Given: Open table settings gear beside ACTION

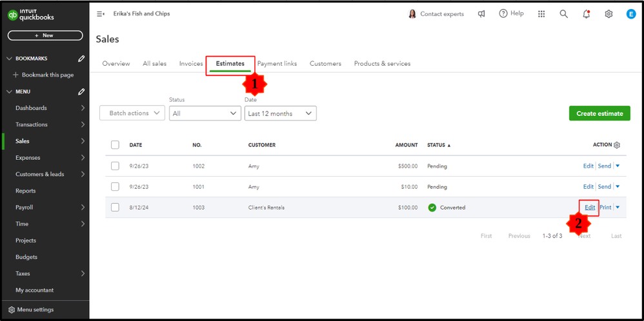Looking at the screenshot, I should click(616, 145).
